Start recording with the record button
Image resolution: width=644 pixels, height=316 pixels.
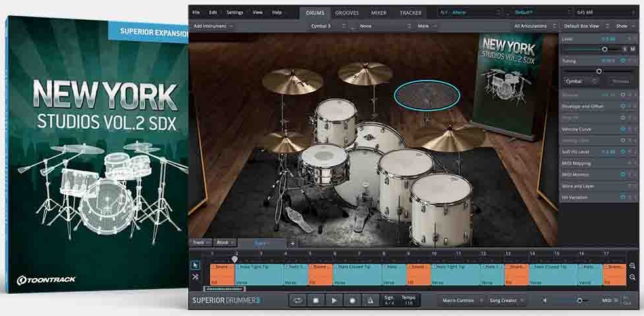point(352,300)
